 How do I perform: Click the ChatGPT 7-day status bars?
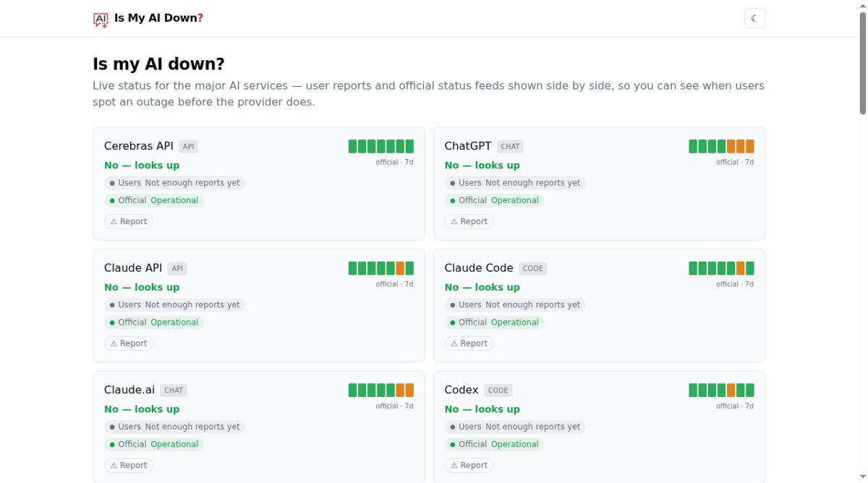coord(721,146)
